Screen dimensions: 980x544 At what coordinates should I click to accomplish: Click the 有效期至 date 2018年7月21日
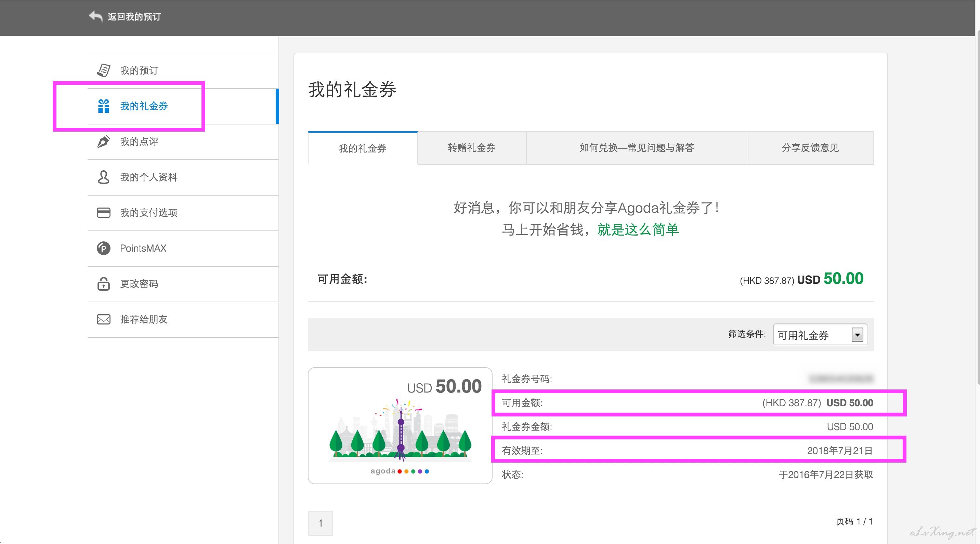click(x=840, y=450)
